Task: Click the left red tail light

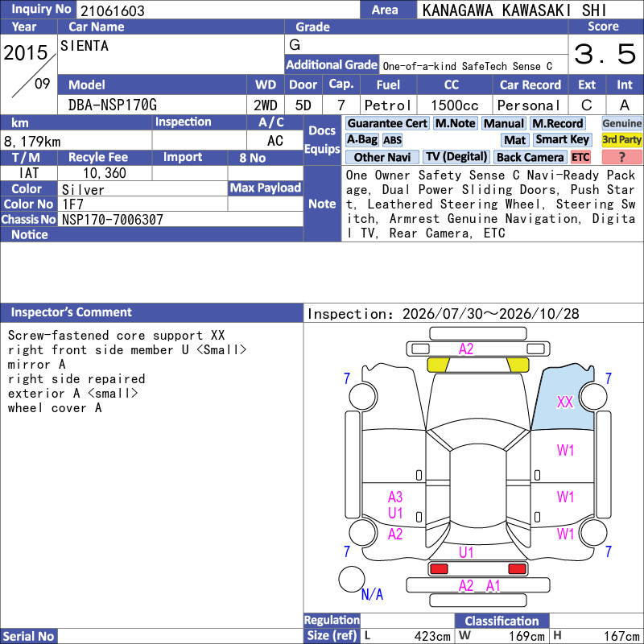Action: (x=439, y=569)
